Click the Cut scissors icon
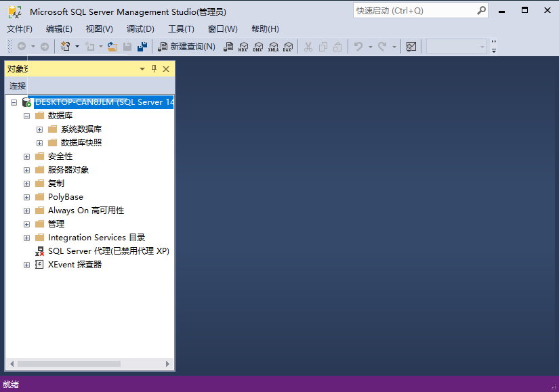The width and height of the screenshot is (559, 392). coord(308,46)
